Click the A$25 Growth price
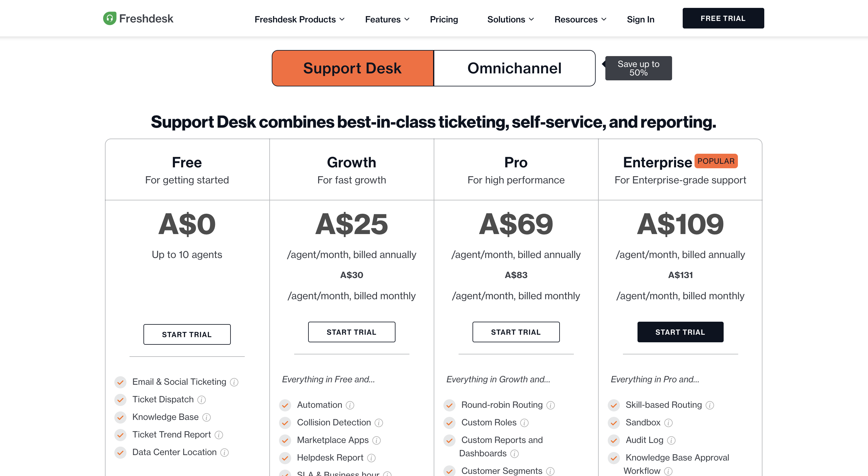868x476 pixels. [x=352, y=224]
